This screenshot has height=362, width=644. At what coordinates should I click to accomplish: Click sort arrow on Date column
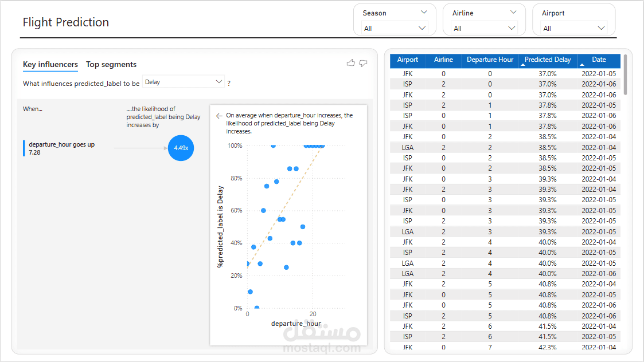pos(581,65)
